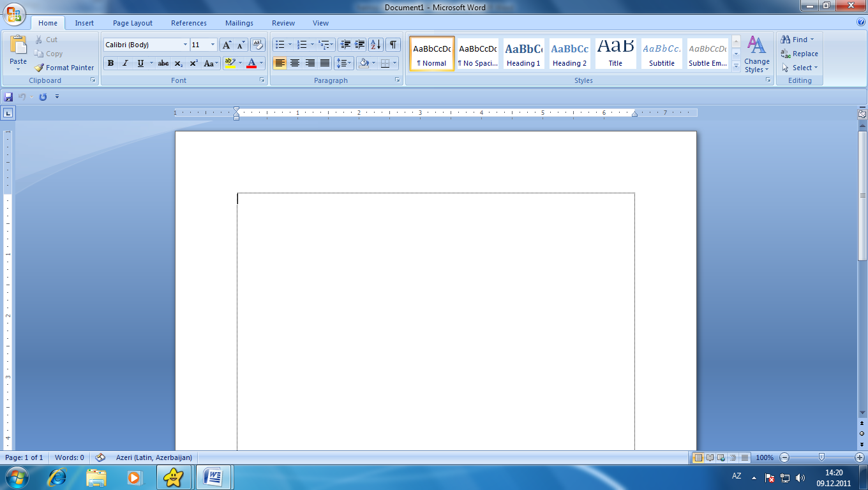Click the tab selector at ruler corner
Screen dimensions: 868x490
(x=8, y=114)
